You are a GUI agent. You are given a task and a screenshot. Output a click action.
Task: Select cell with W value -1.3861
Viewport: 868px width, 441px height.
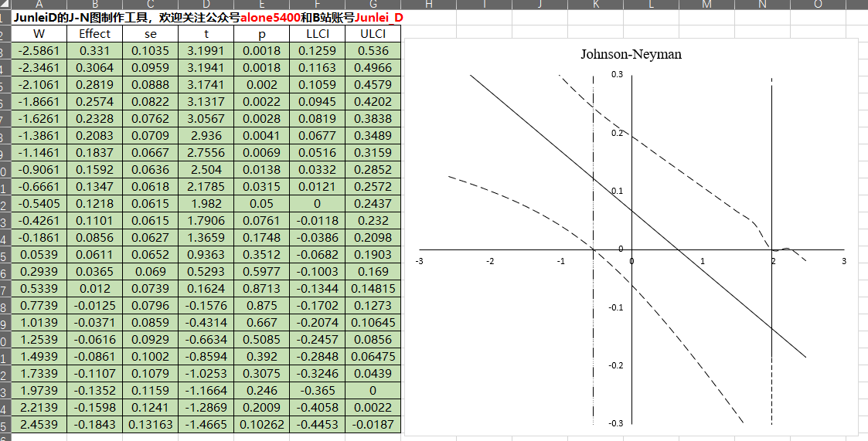39,136
